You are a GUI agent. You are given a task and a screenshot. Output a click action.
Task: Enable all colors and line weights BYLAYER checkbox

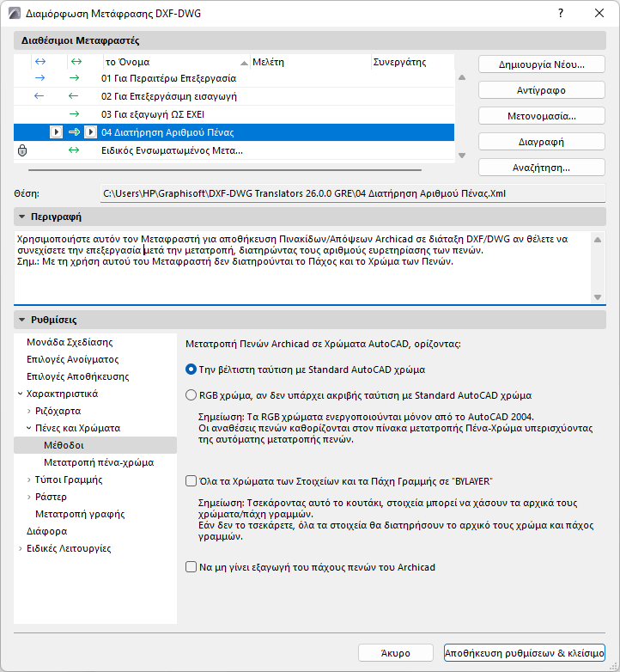[x=191, y=481]
